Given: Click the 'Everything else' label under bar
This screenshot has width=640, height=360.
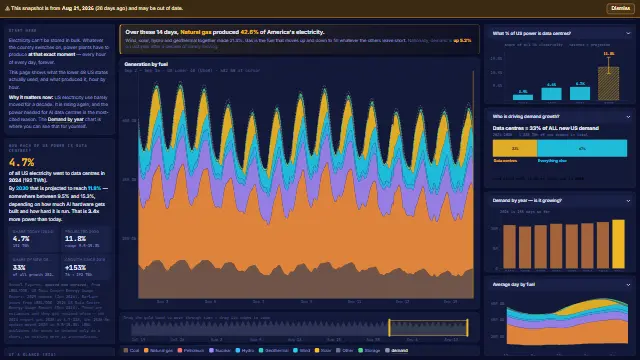Looking at the screenshot, I should tap(552, 161).
